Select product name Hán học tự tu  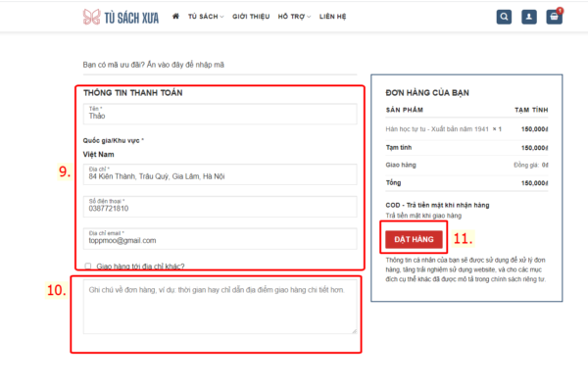click(437, 129)
